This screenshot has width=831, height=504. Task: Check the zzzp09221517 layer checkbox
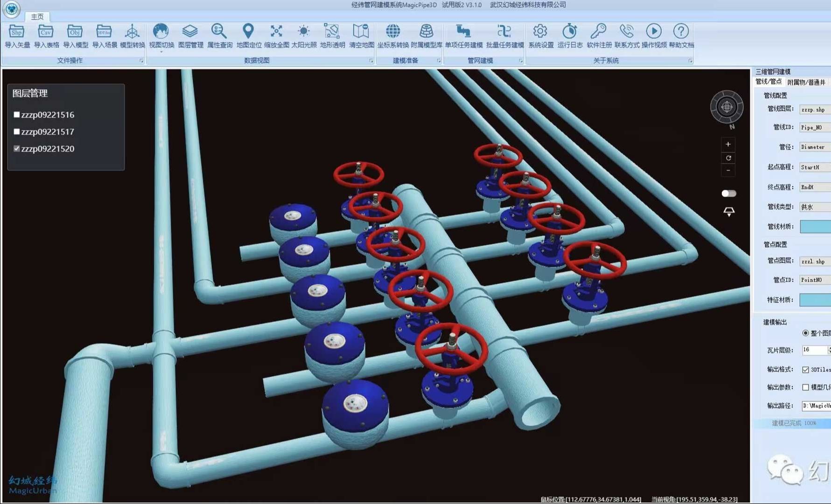[x=17, y=131]
